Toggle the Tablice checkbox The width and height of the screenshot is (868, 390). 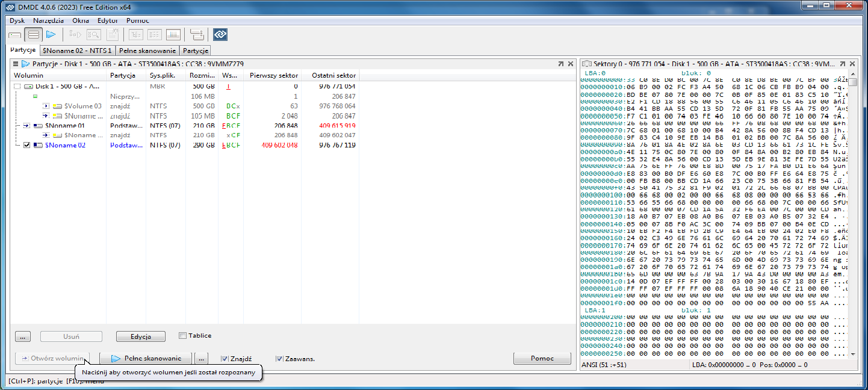click(x=182, y=336)
